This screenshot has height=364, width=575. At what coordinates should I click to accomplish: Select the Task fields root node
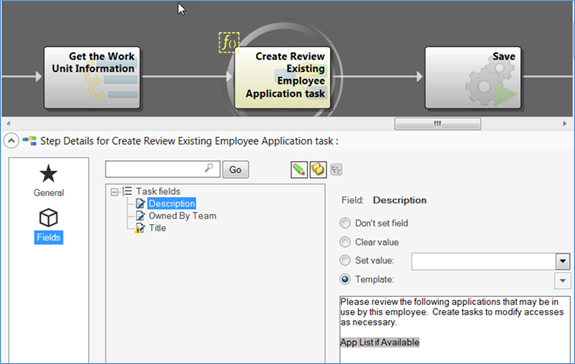coord(158,191)
